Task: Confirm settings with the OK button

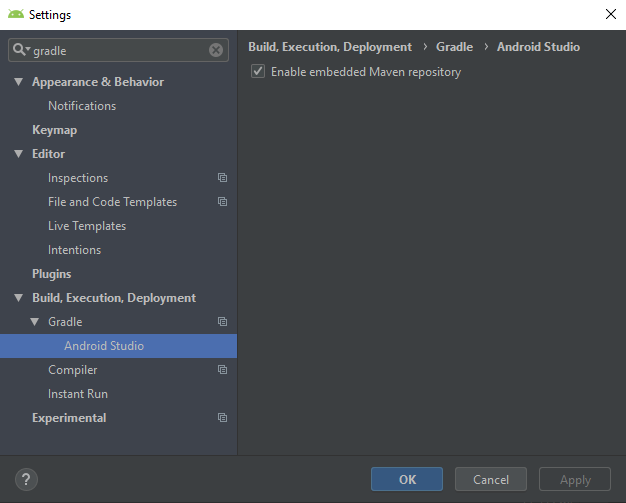Action: pyautogui.click(x=407, y=479)
